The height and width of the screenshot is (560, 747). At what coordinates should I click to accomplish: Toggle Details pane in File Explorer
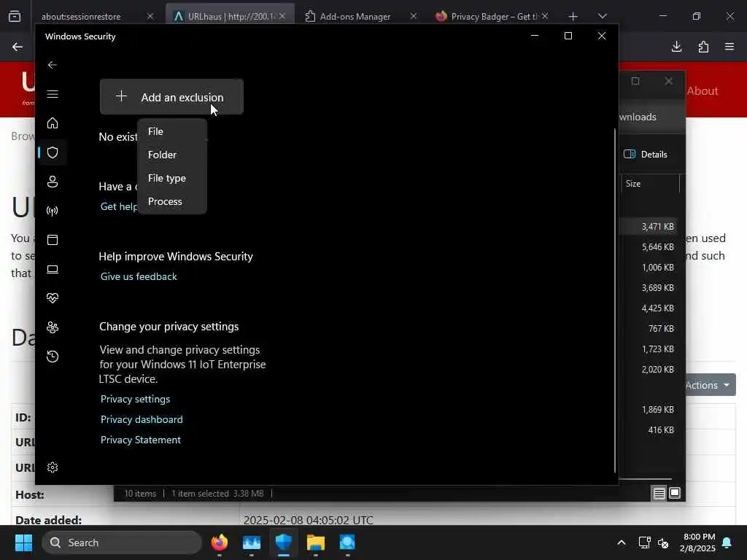coord(646,154)
